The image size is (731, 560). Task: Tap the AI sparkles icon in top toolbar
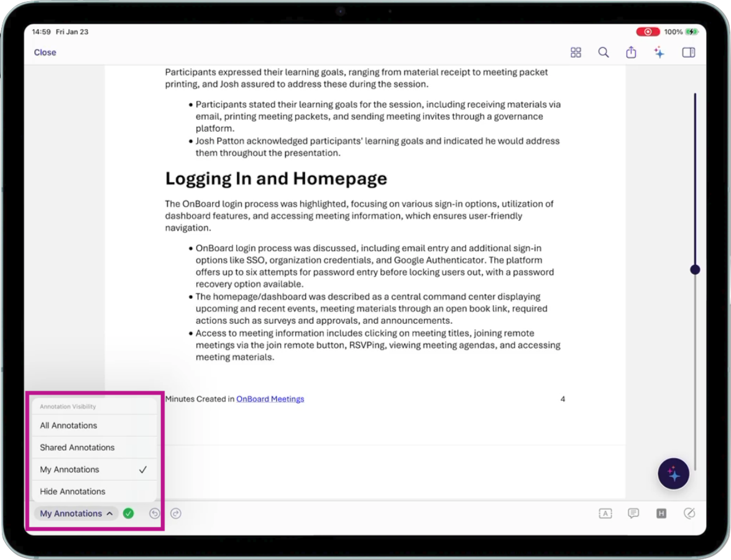click(x=659, y=53)
